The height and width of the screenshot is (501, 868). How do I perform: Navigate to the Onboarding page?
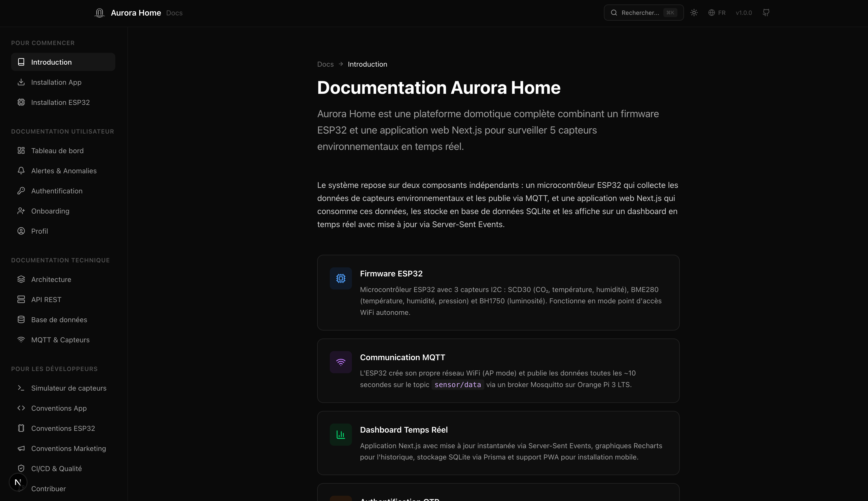point(63,211)
